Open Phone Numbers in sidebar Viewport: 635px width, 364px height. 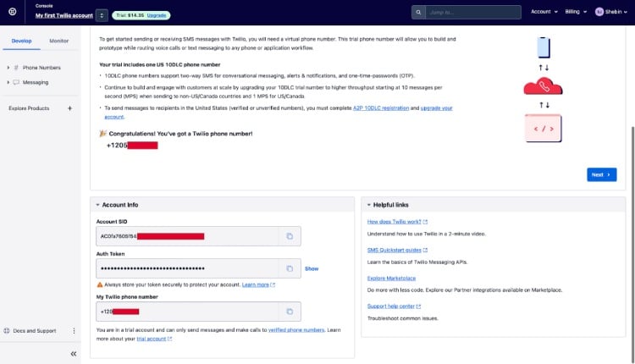tap(41, 68)
